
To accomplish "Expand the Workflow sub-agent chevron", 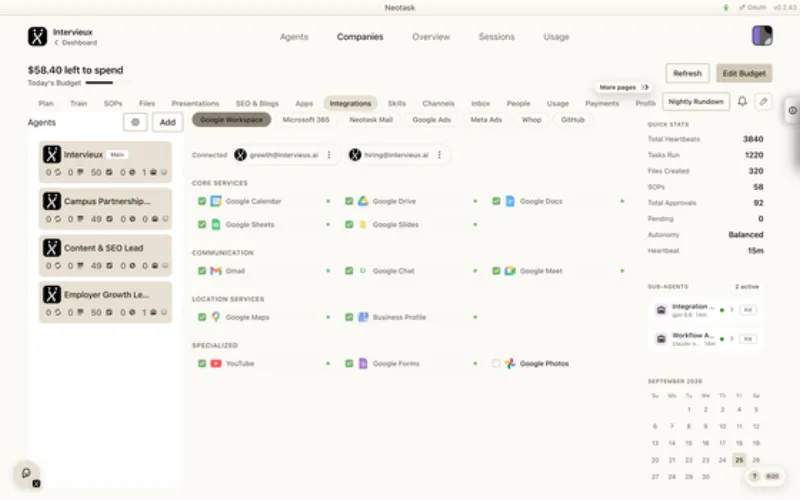I will 732,339.
